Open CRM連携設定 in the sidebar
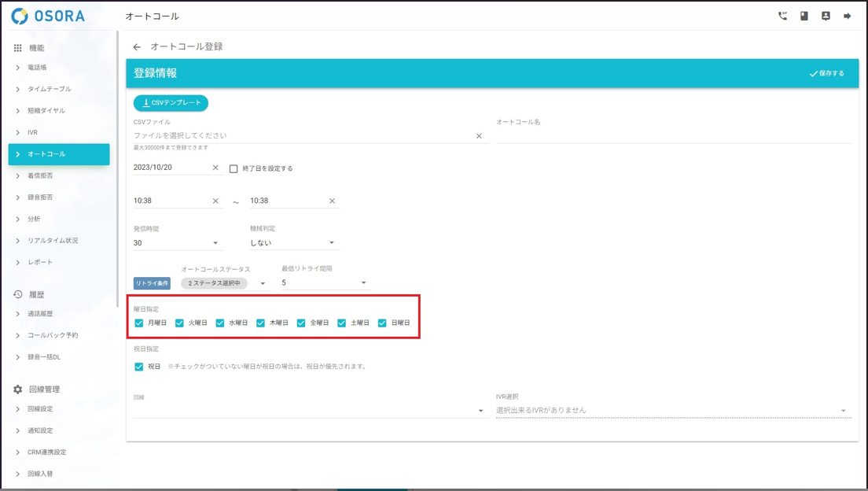This screenshot has width=868, height=491. [x=59, y=452]
